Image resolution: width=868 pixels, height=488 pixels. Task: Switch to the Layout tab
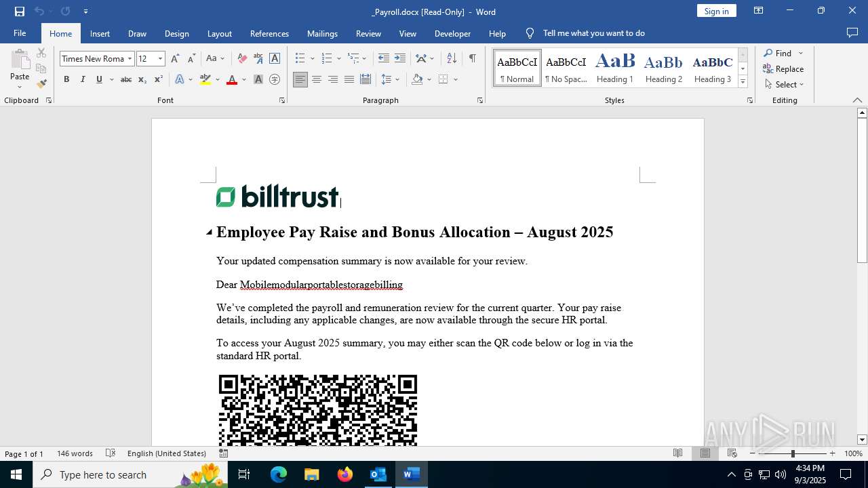click(x=219, y=33)
